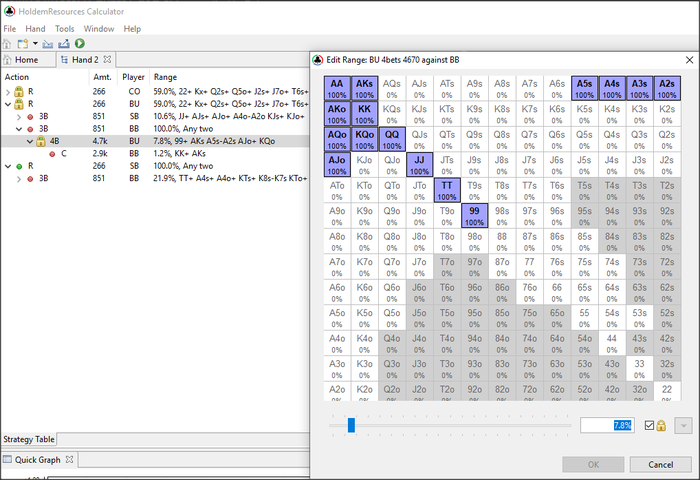This screenshot has width=700, height=480.
Task: Click the lock icon on 4B row
Action: [41, 142]
